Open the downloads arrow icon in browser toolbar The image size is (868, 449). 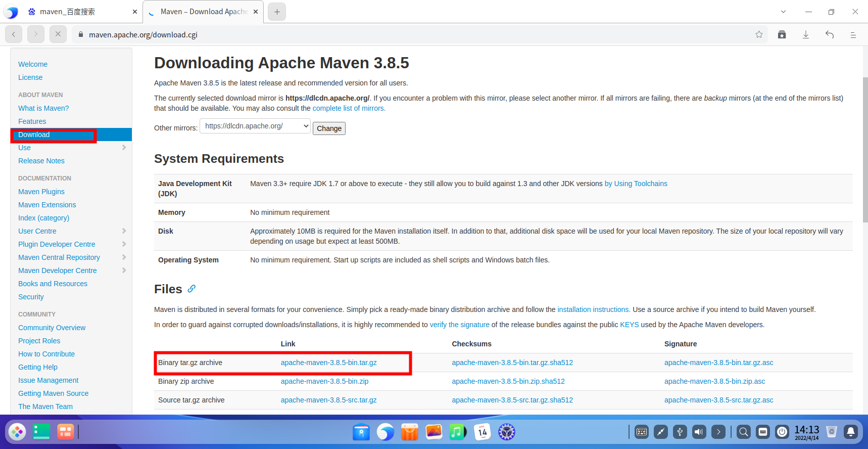[x=806, y=34]
